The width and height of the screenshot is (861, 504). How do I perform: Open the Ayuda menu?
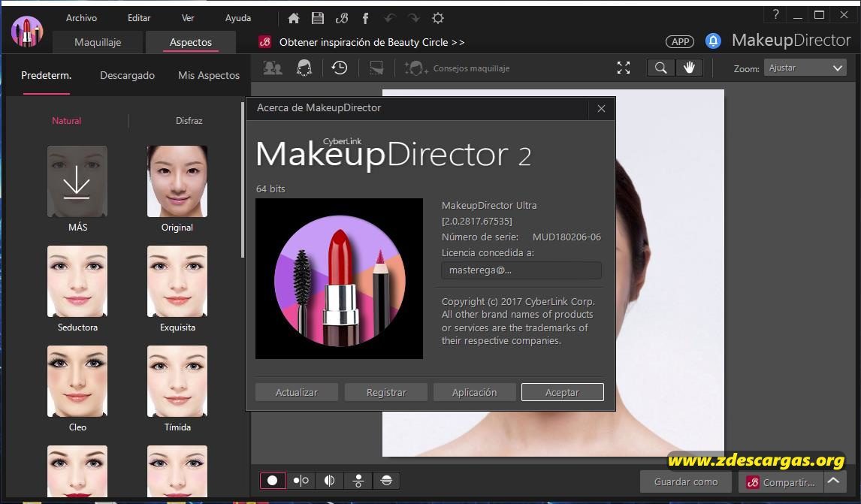pyautogui.click(x=237, y=18)
